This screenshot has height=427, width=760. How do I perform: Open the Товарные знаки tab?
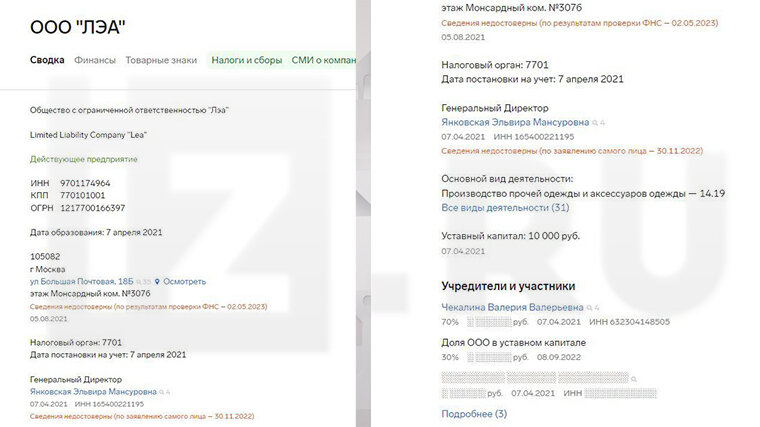pos(161,60)
